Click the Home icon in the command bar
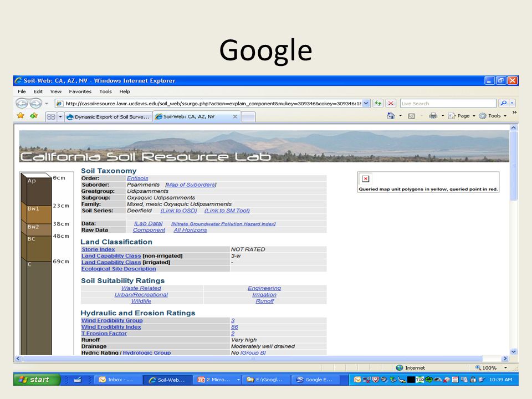Screen dimensions: 532x399 [391, 116]
